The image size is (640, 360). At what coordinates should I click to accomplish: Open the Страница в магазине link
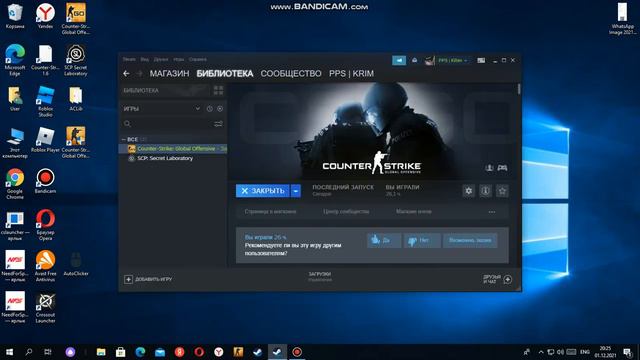click(x=270, y=211)
